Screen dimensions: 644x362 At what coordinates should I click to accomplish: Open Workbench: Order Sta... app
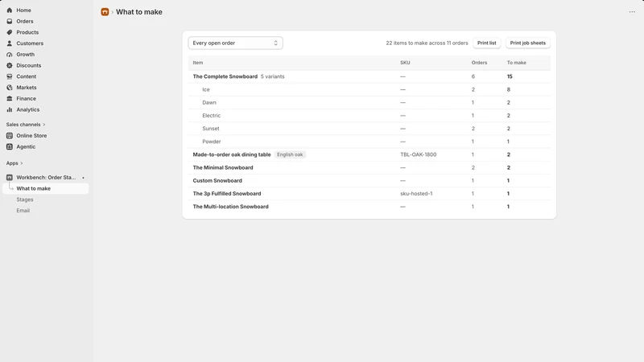tap(46, 178)
